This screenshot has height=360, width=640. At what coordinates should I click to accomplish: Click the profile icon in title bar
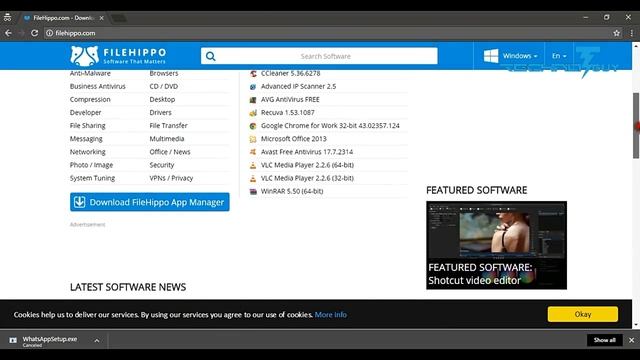(x=7, y=18)
